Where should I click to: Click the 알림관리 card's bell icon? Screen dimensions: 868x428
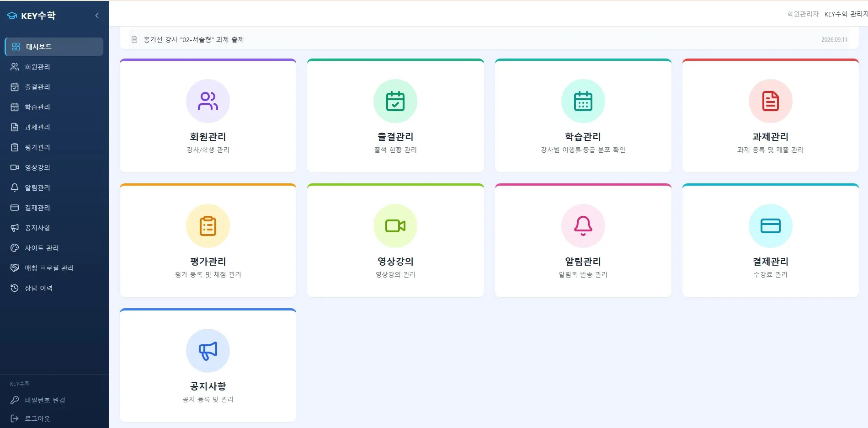[583, 226]
